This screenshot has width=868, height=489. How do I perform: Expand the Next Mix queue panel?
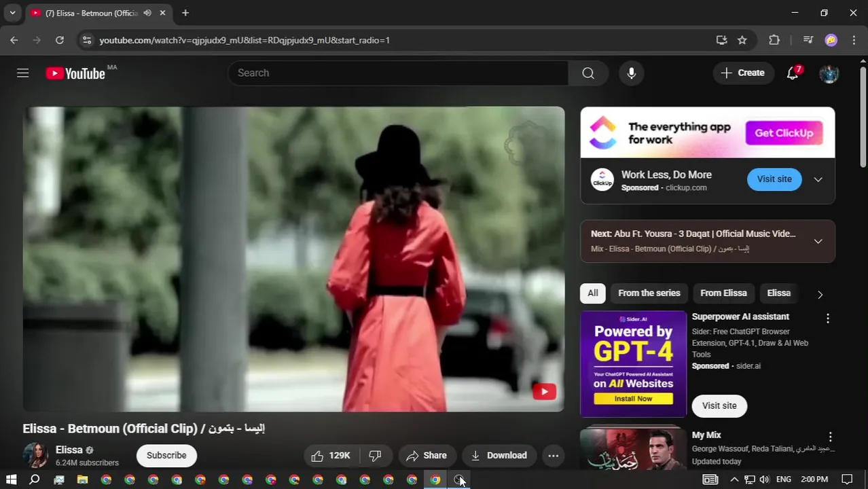pos(818,241)
